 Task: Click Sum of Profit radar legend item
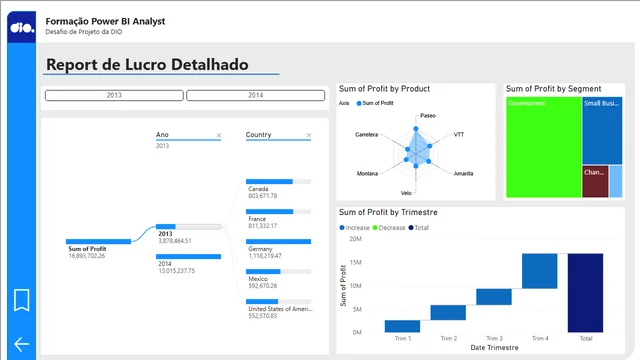click(375, 103)
